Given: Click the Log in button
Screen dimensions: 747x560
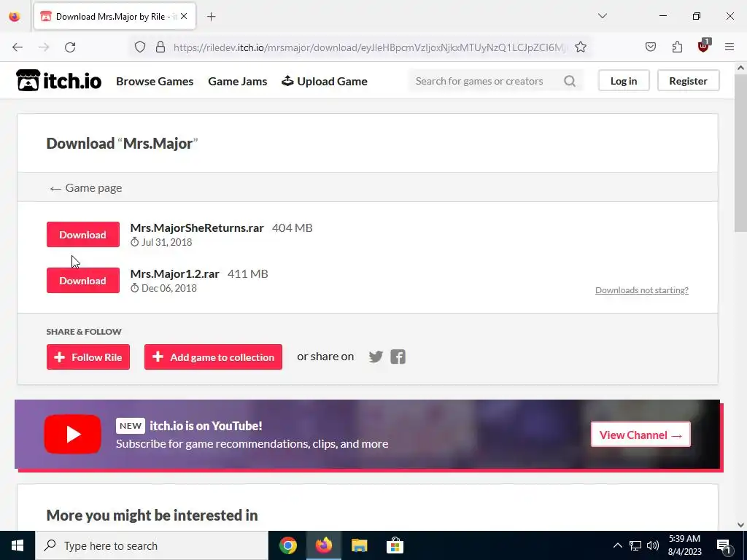Looking at the screenshot, I should [x=624, y=81].
